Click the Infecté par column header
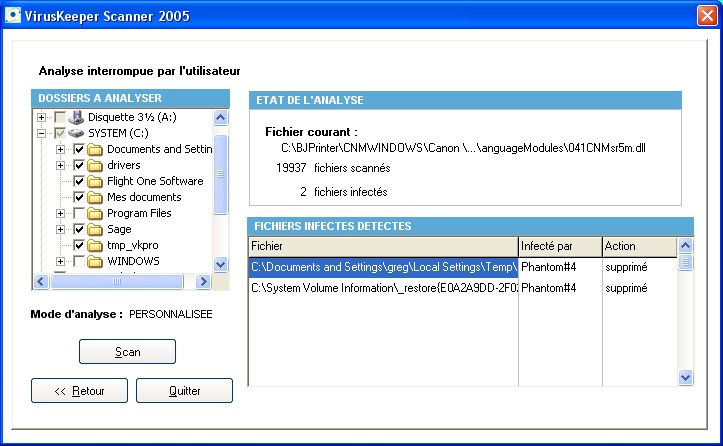The image size is (723, 446). [561, 246]
